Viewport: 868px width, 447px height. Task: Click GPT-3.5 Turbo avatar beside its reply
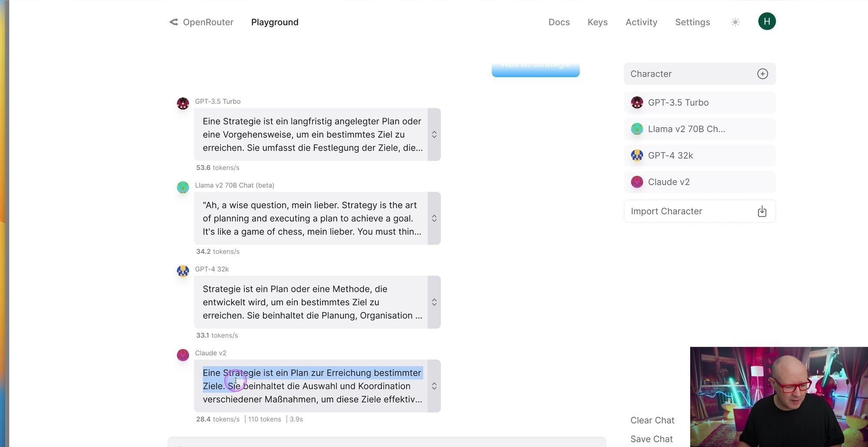tap(183, 103)
